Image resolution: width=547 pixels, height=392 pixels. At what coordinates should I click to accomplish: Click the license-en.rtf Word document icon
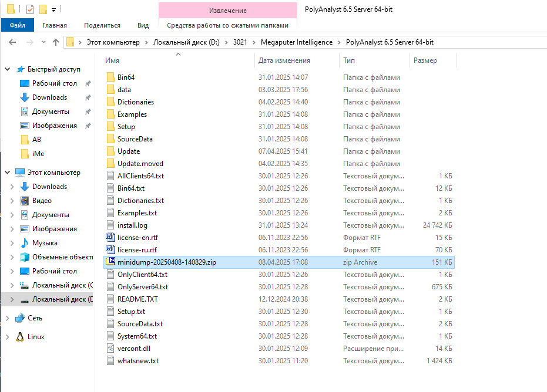(x=110, y=237)
